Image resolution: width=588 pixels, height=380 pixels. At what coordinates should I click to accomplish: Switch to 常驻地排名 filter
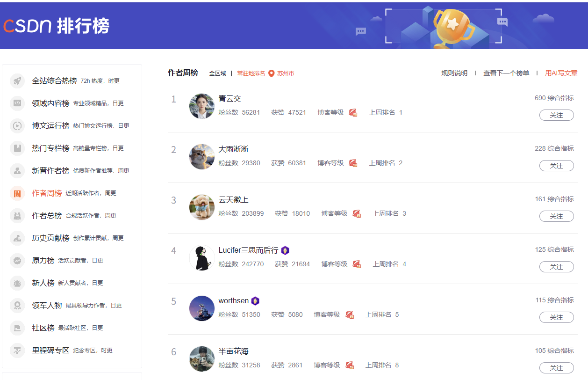coord(251,73)
